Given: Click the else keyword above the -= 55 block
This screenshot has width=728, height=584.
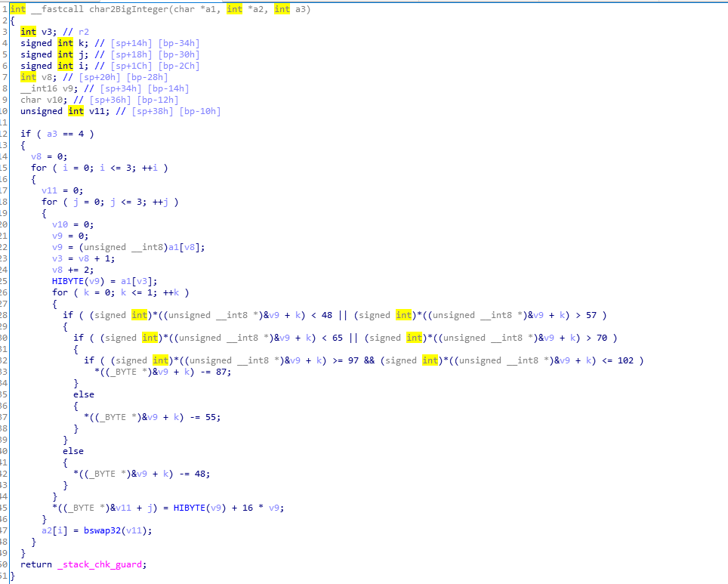Looking at the screenshot, I should pos(84,395).
